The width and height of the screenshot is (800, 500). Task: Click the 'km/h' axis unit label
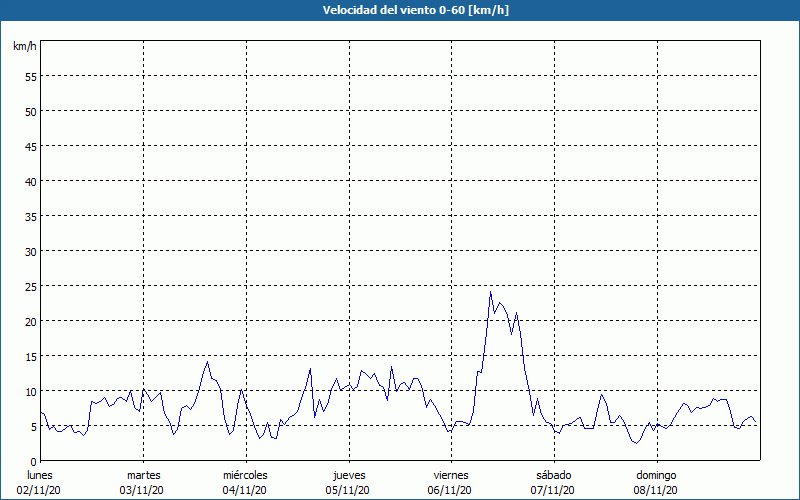[24, 46]
